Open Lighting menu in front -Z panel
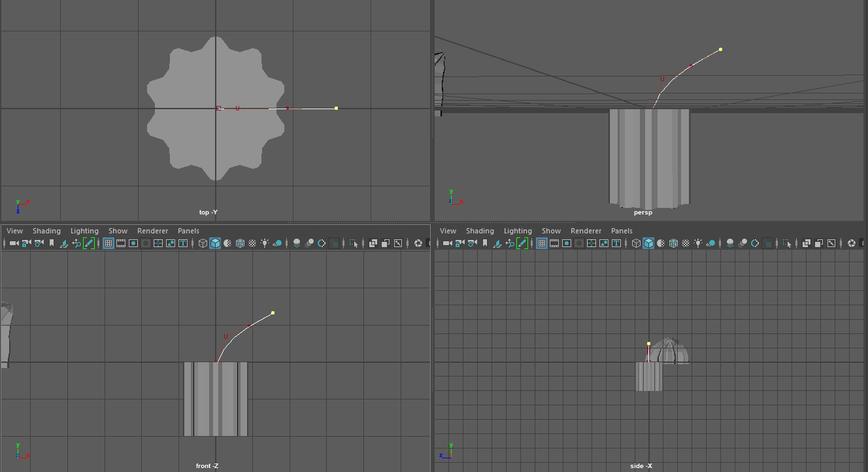Image resolution: width=868 pixels, height=472 pixels. tap(85, 231)
